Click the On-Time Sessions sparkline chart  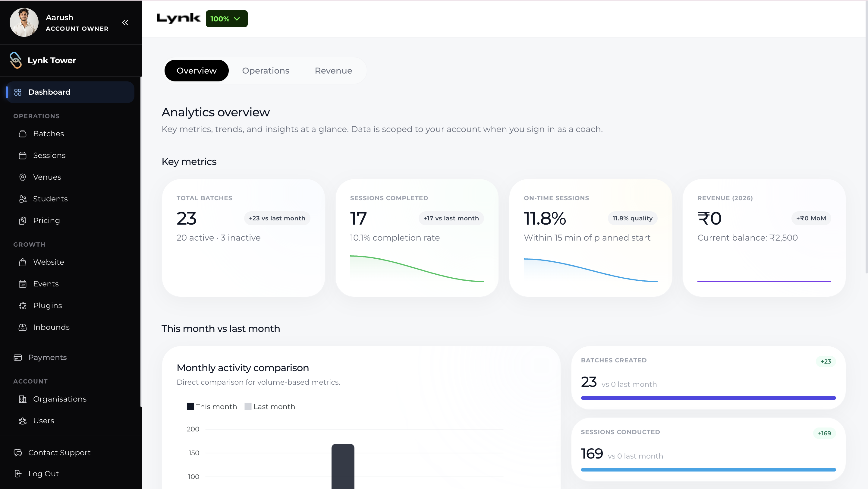point(590,270)
